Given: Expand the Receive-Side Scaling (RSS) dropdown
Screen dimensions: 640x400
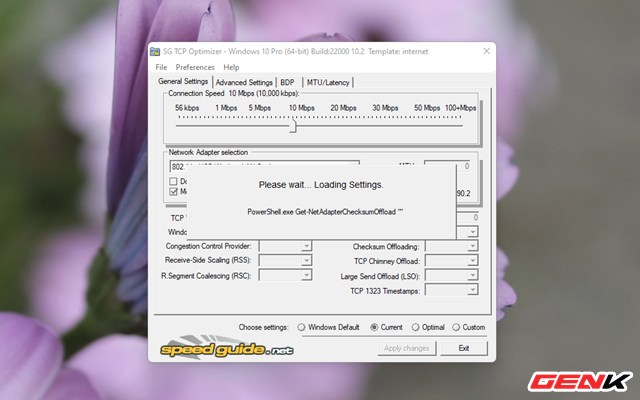Looking at the screenshot, I should click(306, 260).
